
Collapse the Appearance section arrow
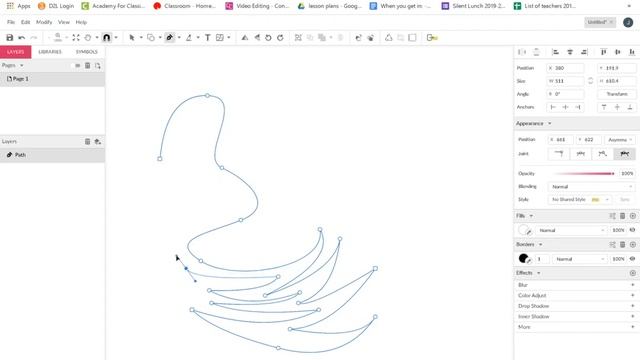coord(549,123)
